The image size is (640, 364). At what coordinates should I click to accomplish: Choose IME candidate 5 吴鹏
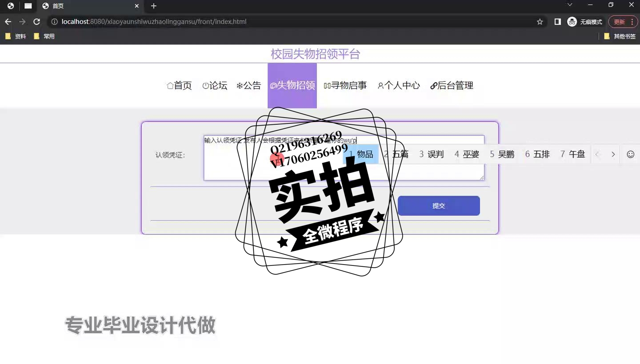click(x=502, y=154)
